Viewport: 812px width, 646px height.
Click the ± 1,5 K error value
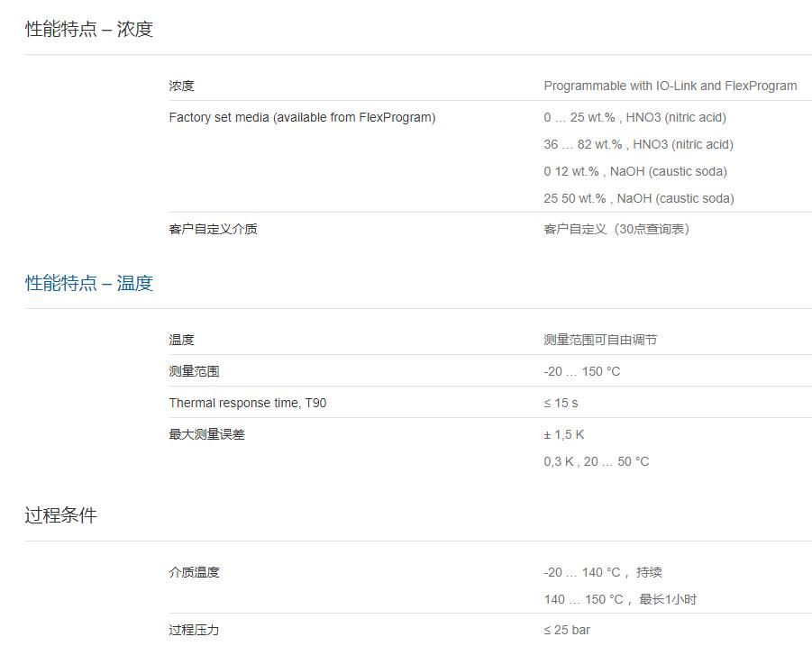click(564, 434)
